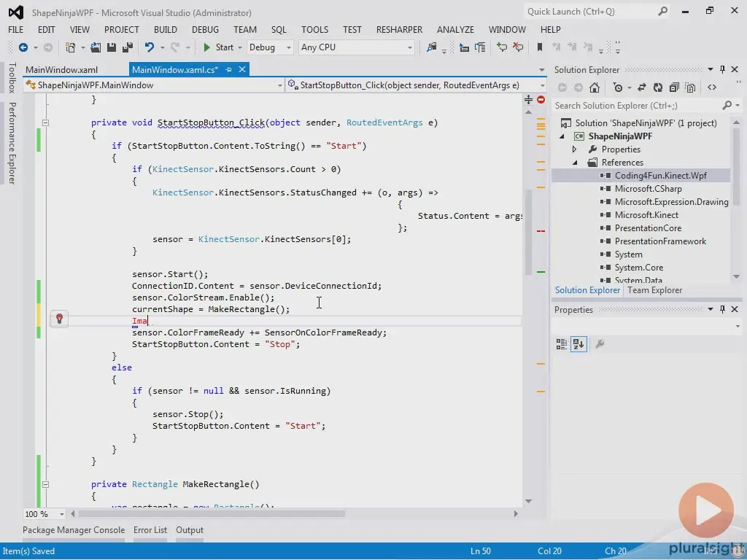This screenshot has height=560, width=747.
Task: Pin the MainWindow.xaml.cs tab
Action: (x=228, y=69)
